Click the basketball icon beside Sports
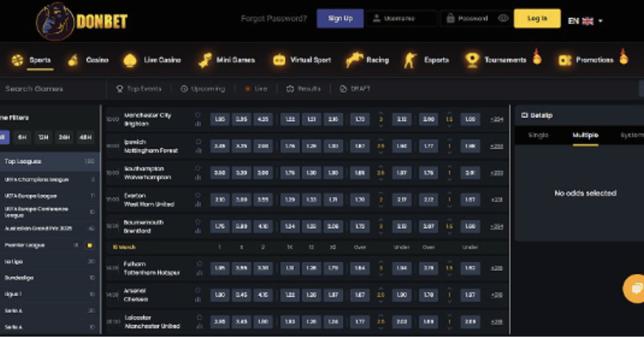644x337 pixels. (17, 60)
